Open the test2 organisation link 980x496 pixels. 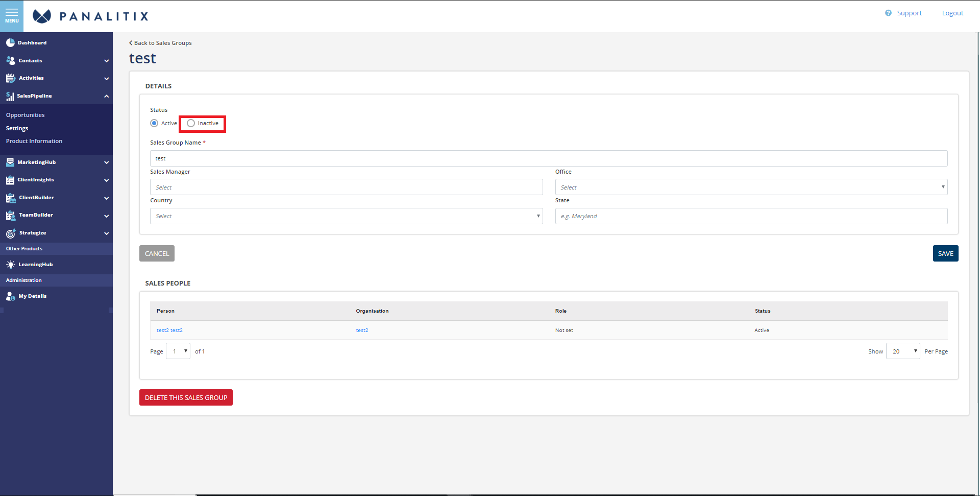click(362, 330)
